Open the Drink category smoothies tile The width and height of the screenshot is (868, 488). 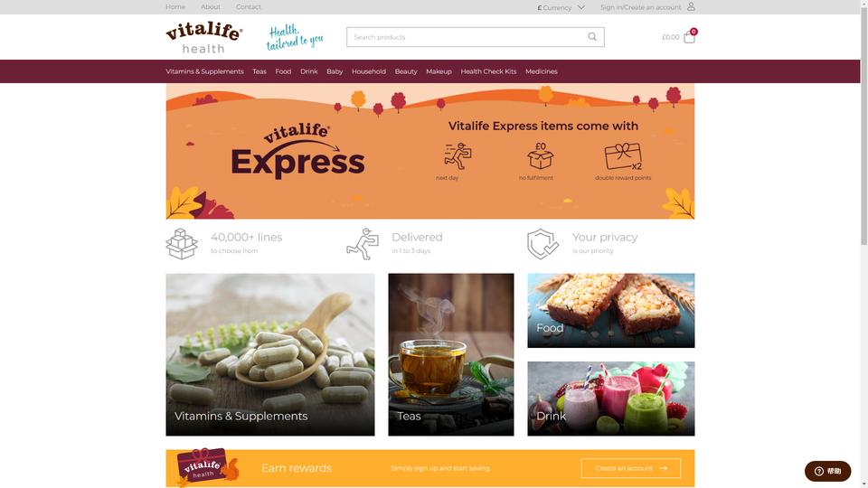coord(610,399)
